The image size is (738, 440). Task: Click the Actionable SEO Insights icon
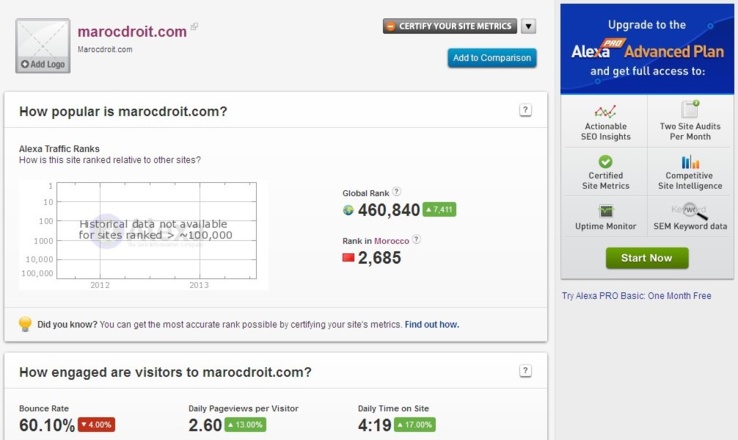605,112
